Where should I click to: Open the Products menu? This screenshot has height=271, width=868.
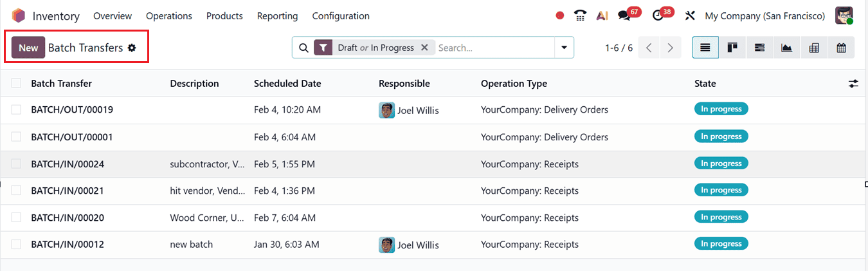(x=224, y=15)
